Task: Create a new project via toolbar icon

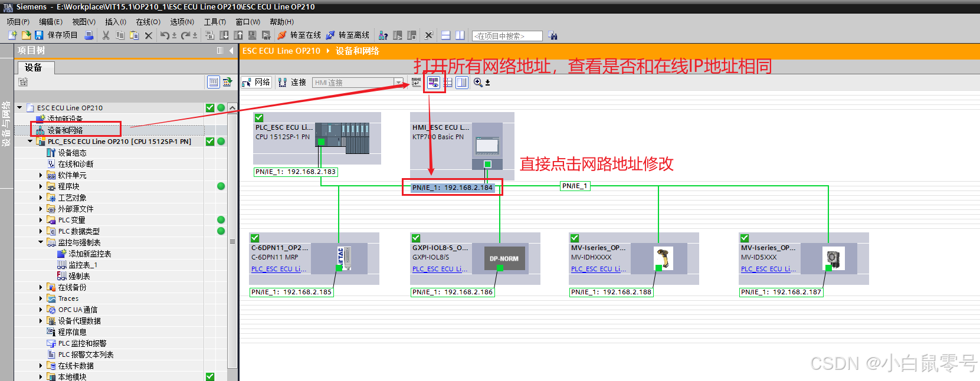Action: (12, 35)
